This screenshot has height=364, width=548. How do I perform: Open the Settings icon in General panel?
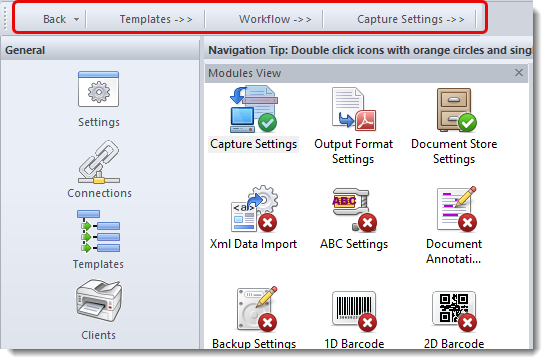[x=99, y=89]
